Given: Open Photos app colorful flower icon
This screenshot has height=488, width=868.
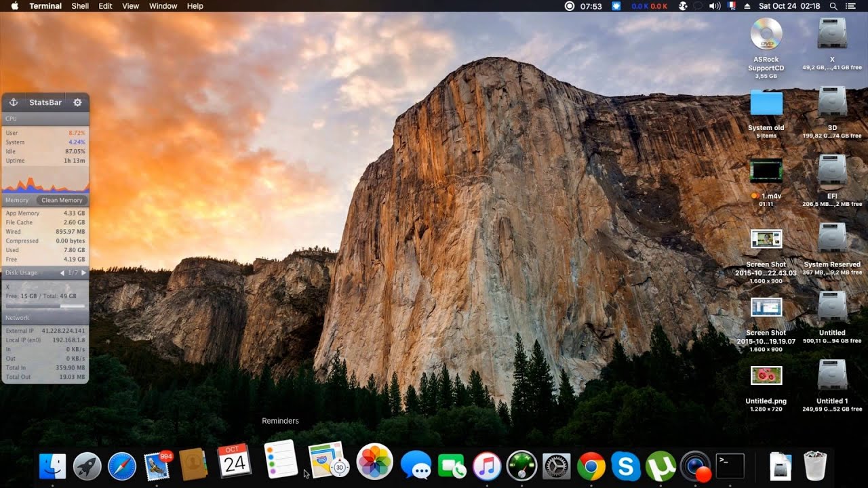Looking at the screenshot, I should click(374, 461).
